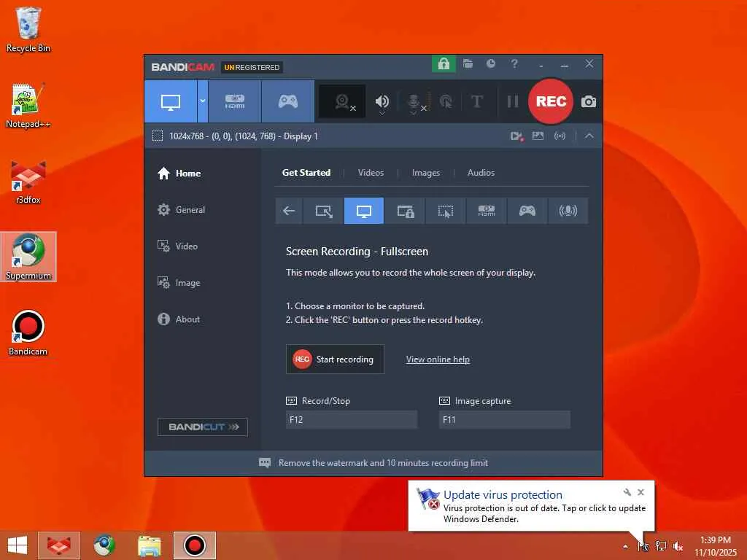This screenshot has width=747, height=560.
Task: Select the HDMI device mode in the mode strip
Action: pyautogui.click(x=487, y=211)
